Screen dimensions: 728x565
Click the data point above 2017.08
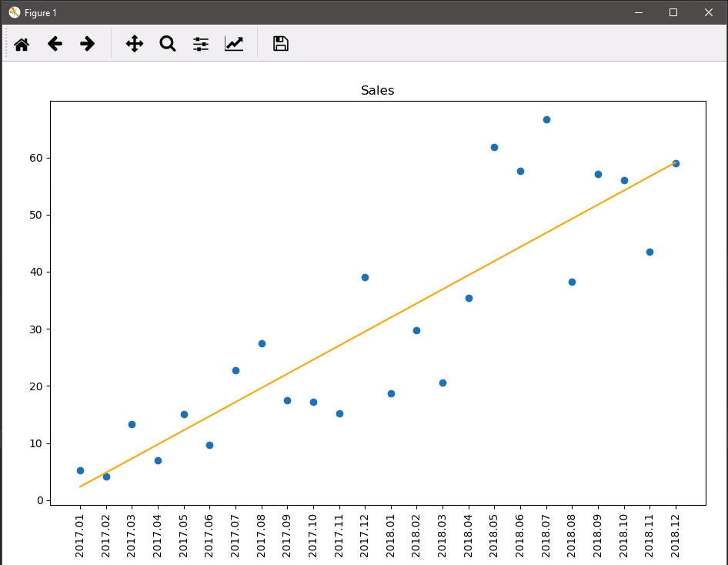click(262, 344)
